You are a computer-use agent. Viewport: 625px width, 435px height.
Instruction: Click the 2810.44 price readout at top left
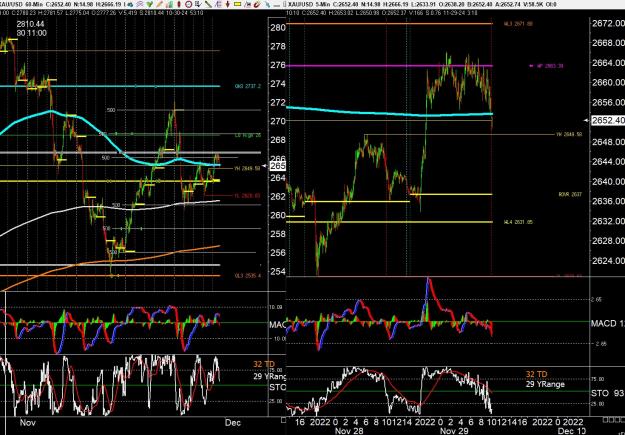31,24
